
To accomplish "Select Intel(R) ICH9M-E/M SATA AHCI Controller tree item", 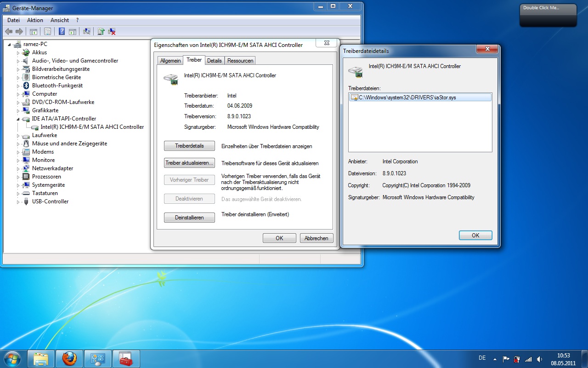I will tap(92, 127).
